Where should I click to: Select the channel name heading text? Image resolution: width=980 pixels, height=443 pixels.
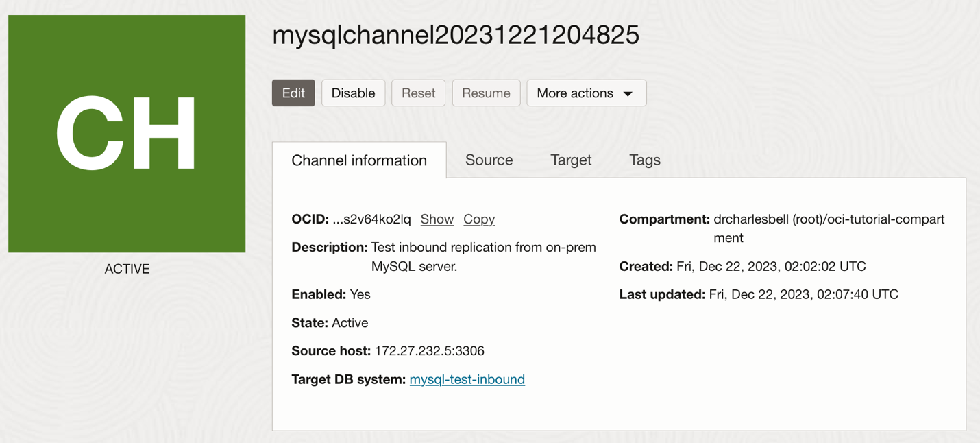[x=456, y=35]
